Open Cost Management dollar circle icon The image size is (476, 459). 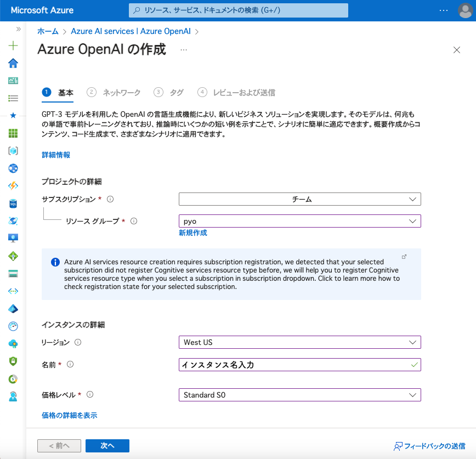click(x=13, y=379)
